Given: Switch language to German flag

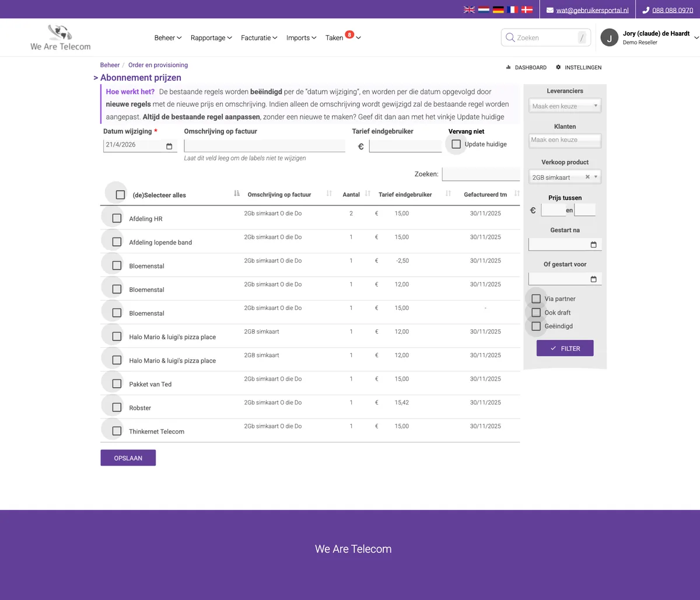Looking at the screenshot, I should tap(498, 10).
